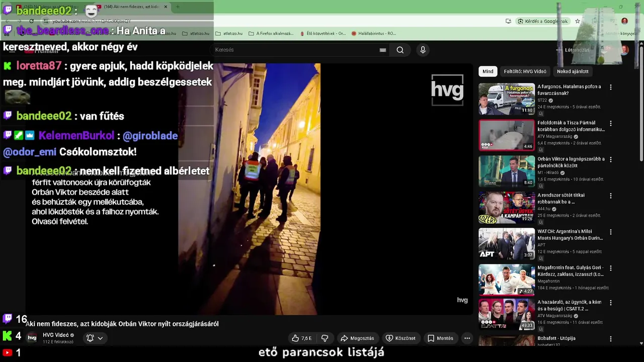Image resolution: width=644 pixels, height=362 pixels.
Task: Open thumbnail of Orbán Viktor a legnépszerűbb video
Action: [507, 171]
